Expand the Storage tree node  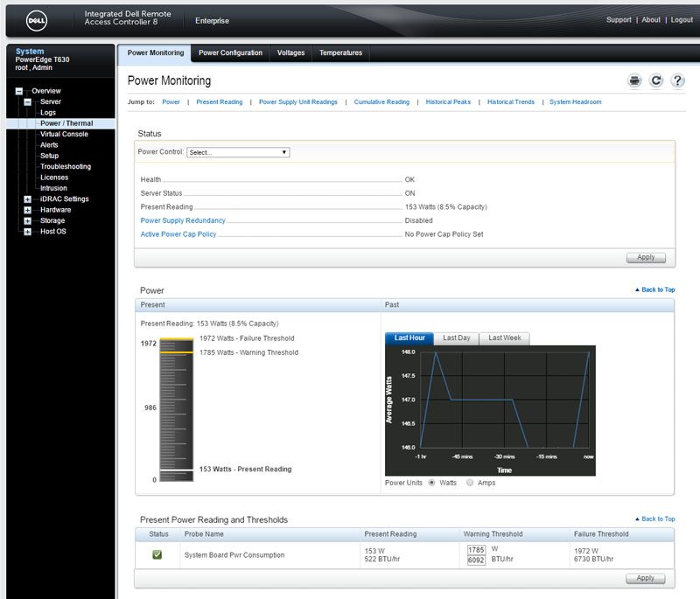[28, 221]
